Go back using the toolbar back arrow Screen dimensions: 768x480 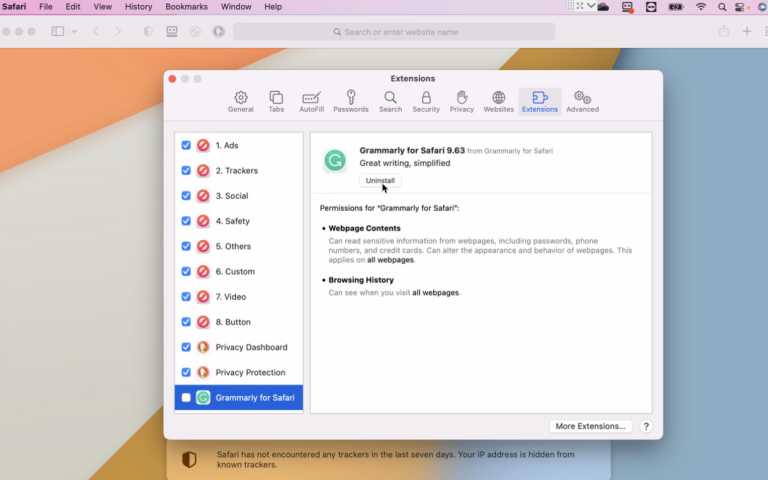click(x=96, y=31)
